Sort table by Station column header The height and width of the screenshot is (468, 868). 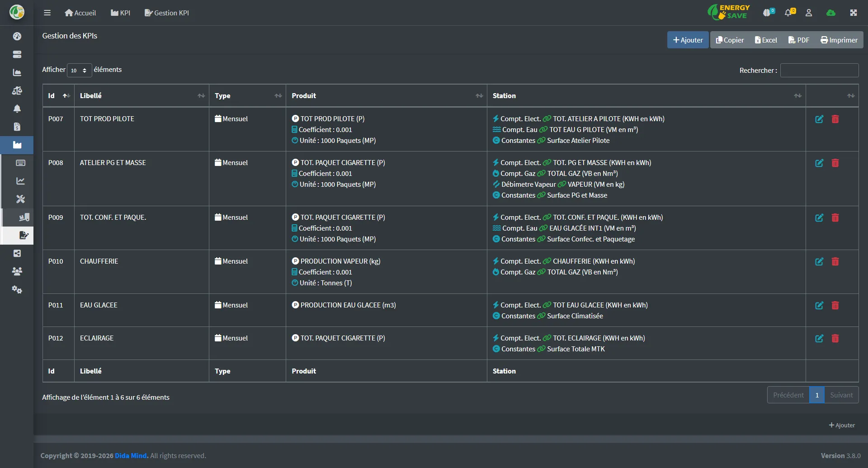(x=646, y=95)
